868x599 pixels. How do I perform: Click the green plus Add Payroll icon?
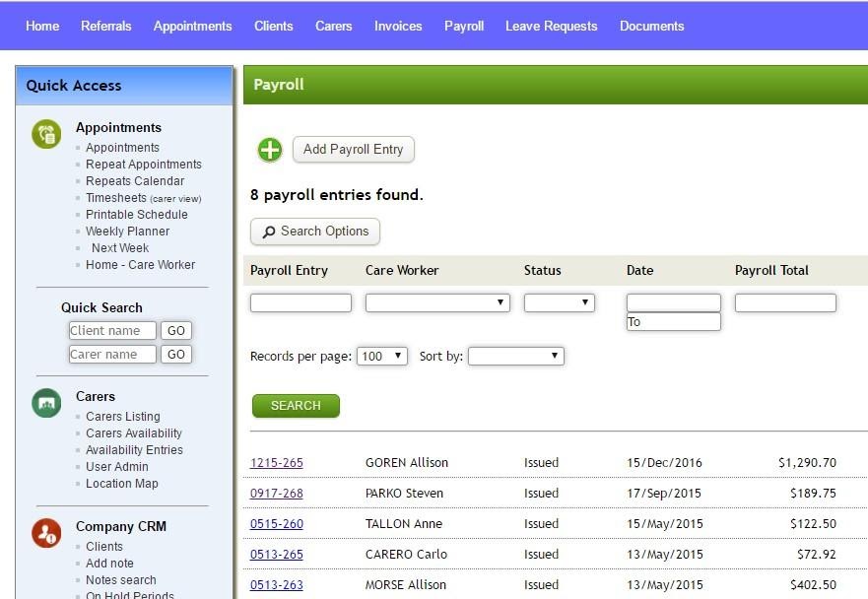(x=269, y=150)
